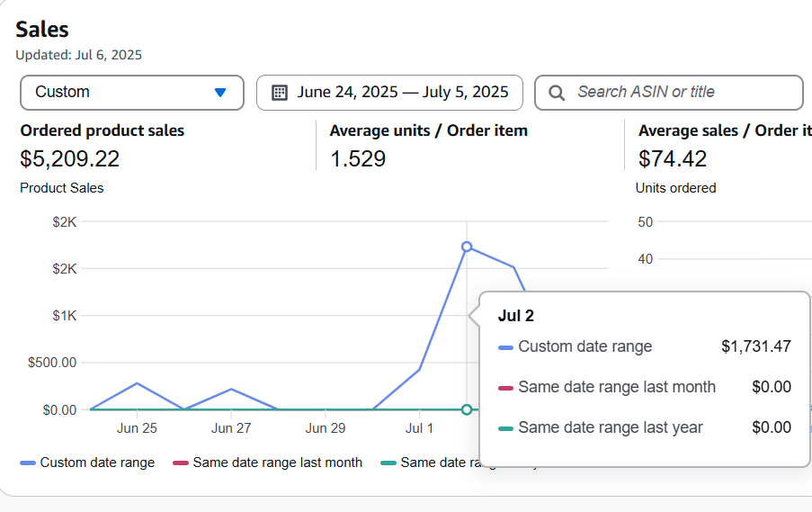The height and width of the screenshot is (512, 812).
Task: Click teal swatch in the Jul 2 tooltip
Action: pos(505,428)
